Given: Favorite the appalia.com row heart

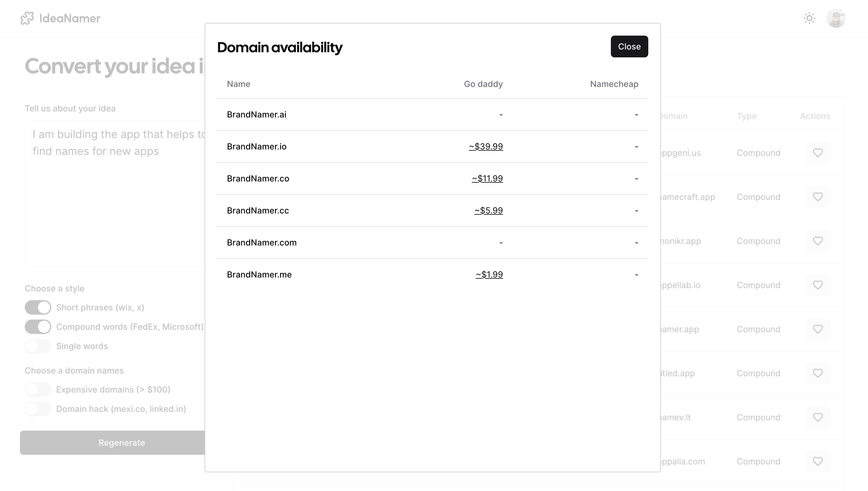Looking at the screenshot, I should (x=818, y=461).
